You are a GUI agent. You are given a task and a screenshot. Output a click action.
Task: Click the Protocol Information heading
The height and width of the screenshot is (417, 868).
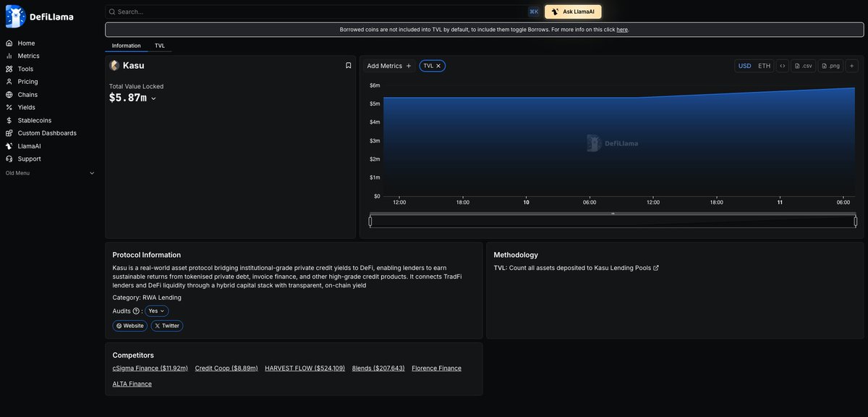147,255
